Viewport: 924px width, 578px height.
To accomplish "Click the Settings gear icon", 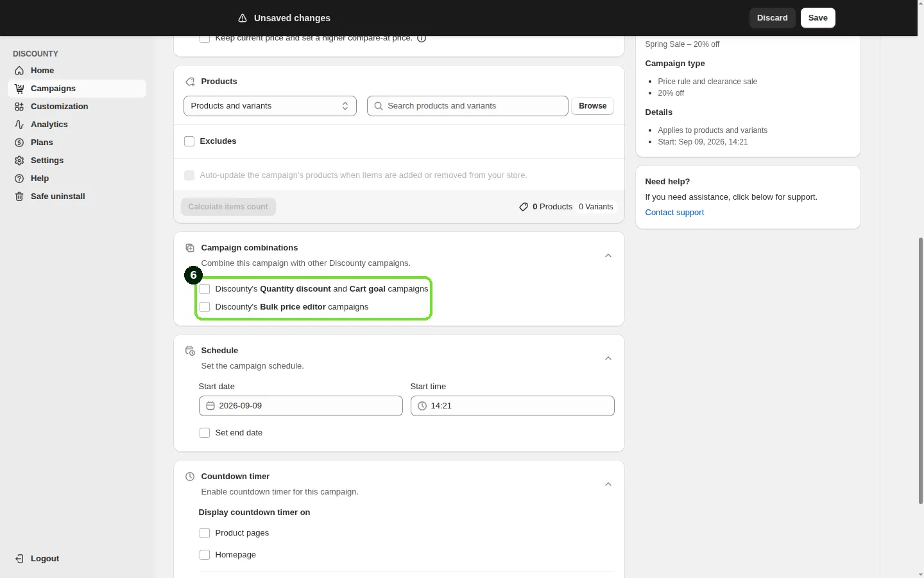I will tap(19, 161).
